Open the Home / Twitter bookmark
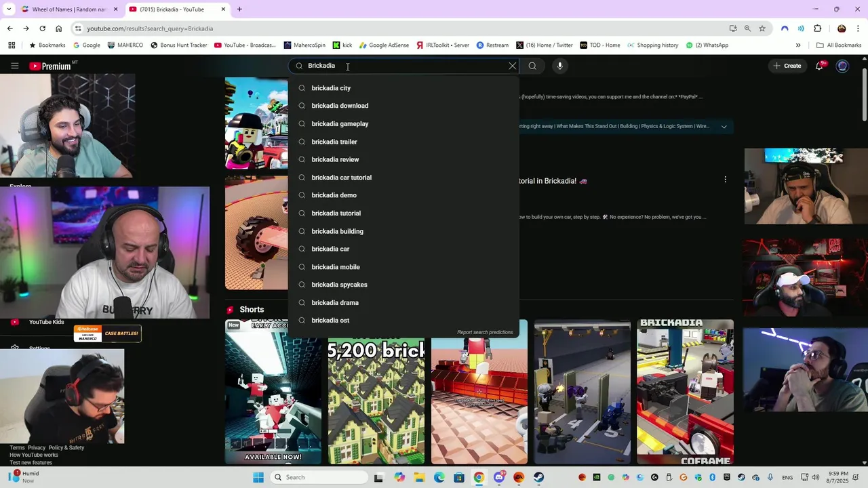 pyautogui.click(x=544, y=45)
